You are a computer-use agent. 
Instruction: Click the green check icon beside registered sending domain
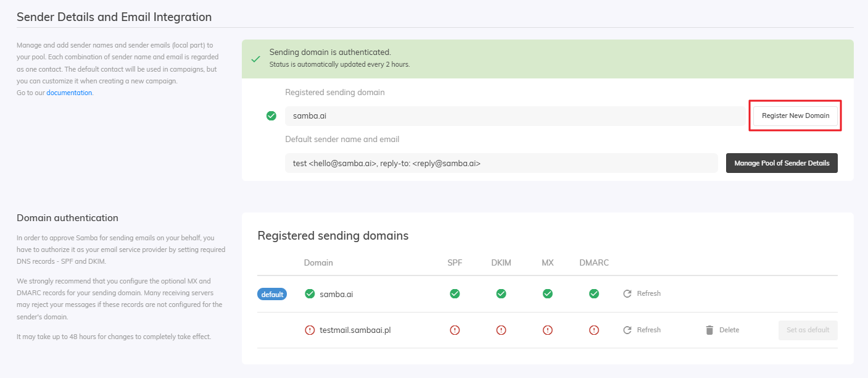point(271,115)
